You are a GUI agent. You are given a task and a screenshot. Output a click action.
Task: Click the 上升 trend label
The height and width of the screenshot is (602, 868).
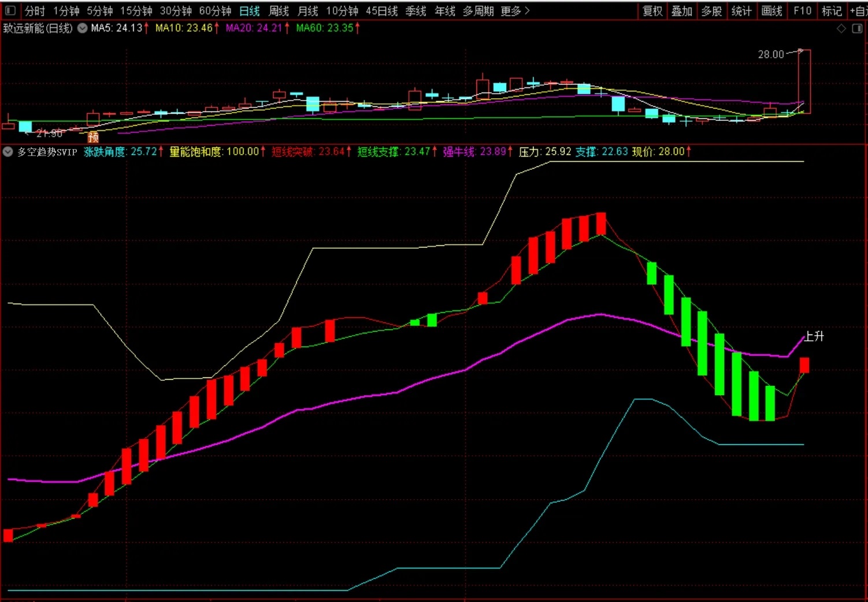point(814,336)
